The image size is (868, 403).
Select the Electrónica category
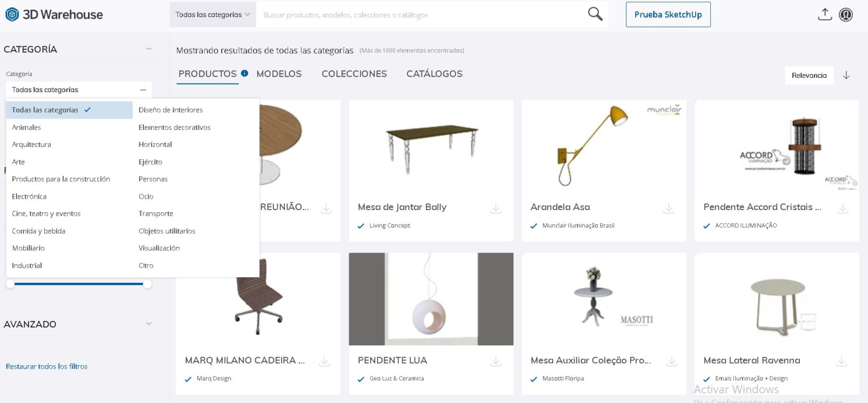[29, 196]
